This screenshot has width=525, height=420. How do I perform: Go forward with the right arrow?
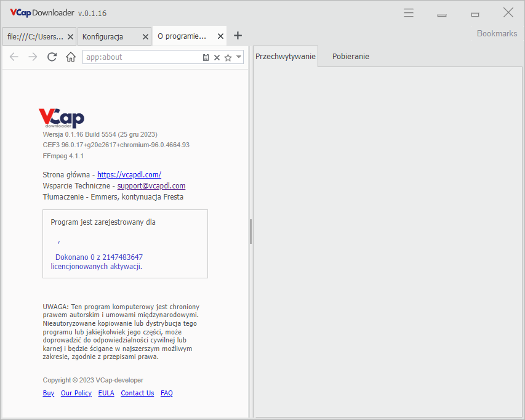[x=33, y=57]
